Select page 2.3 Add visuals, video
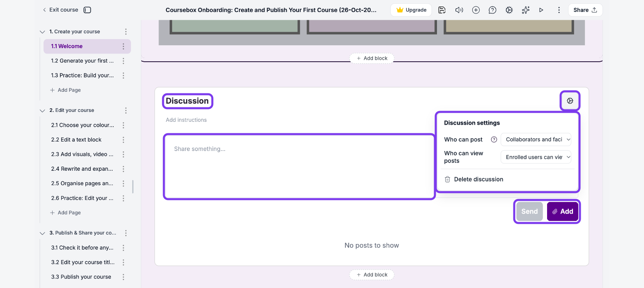Viewport: 644px width, 288px height. point(82,154)
